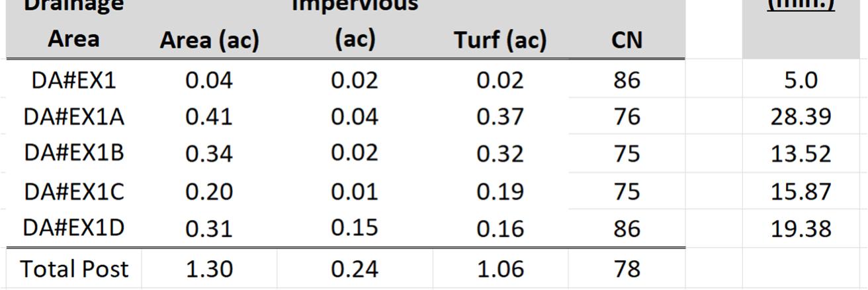
Task: Click the DA#EX1A row label cell
Action: [x=73, y=116]
